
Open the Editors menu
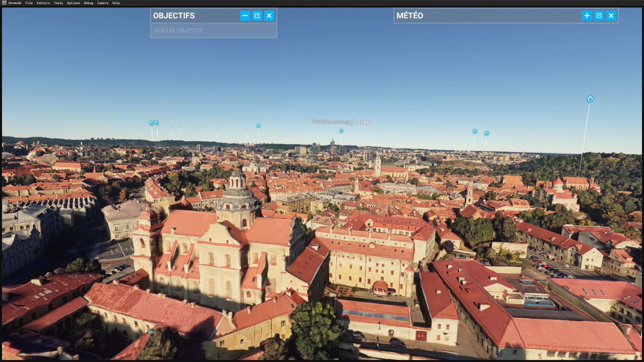(x=43, y=3)
